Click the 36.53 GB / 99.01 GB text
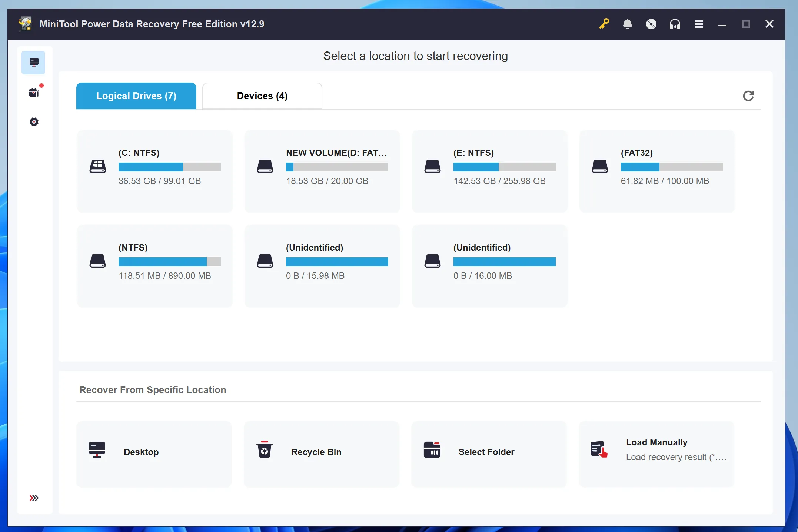 [160, 181]
